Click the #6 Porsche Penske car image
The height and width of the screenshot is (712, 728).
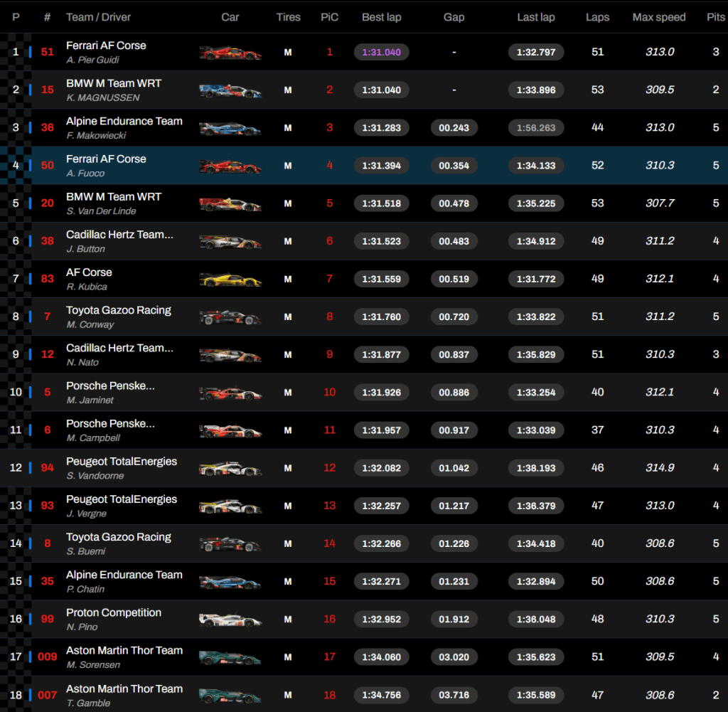click(x=230, y=430)
